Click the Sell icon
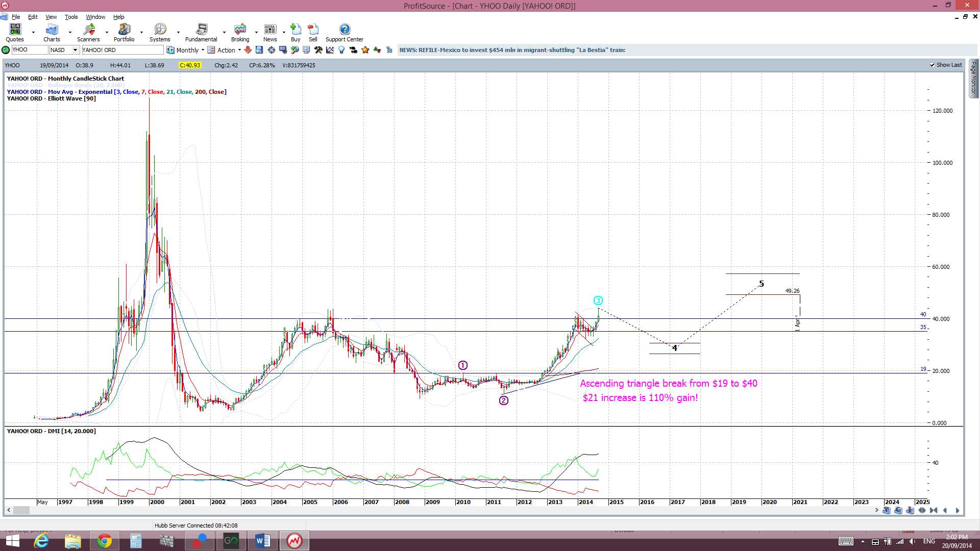 point(313,33)
